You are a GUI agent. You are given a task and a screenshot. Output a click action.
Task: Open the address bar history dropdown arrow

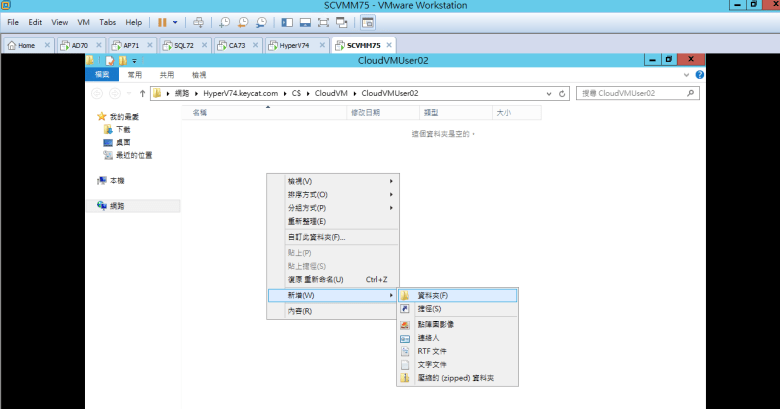pos(550,93)
